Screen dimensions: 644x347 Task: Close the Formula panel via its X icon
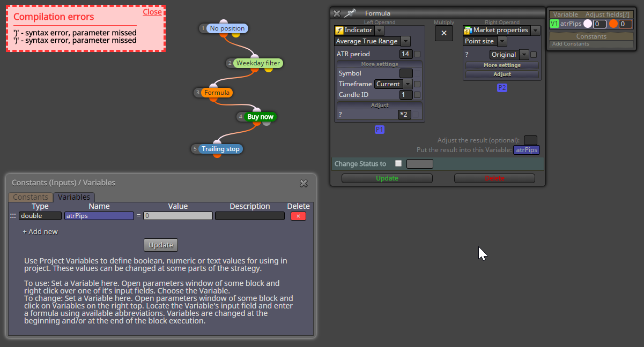pos(337,13)
